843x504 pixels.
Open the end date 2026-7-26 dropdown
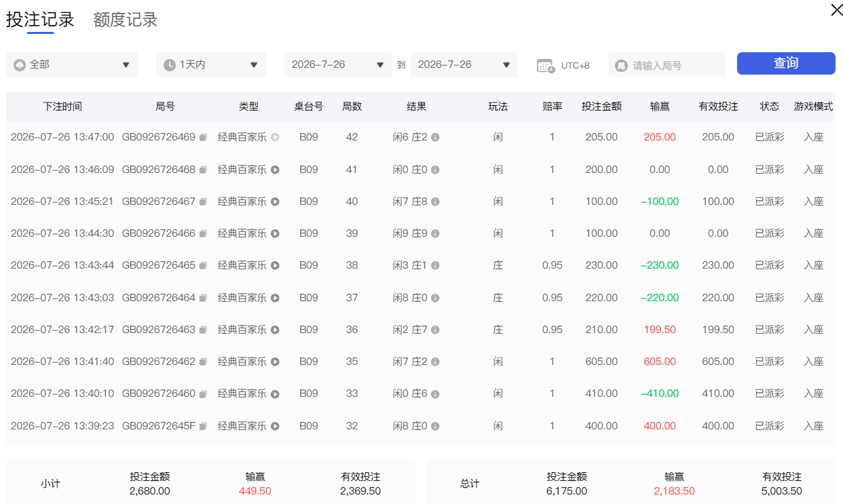[x=464, y=65]
